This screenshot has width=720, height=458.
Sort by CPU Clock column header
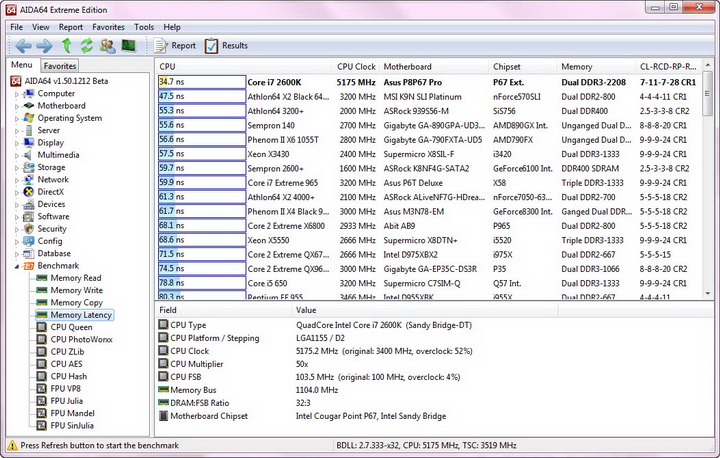[356, 67]
